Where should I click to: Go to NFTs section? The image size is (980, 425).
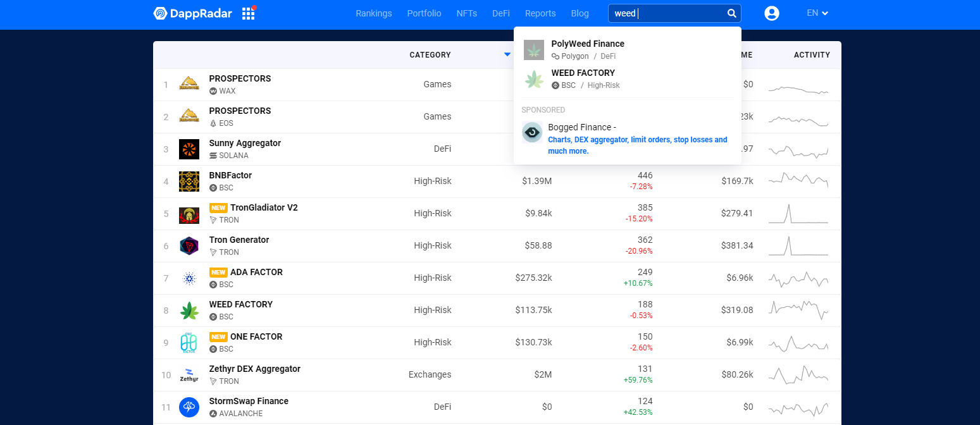click(467, 13)
